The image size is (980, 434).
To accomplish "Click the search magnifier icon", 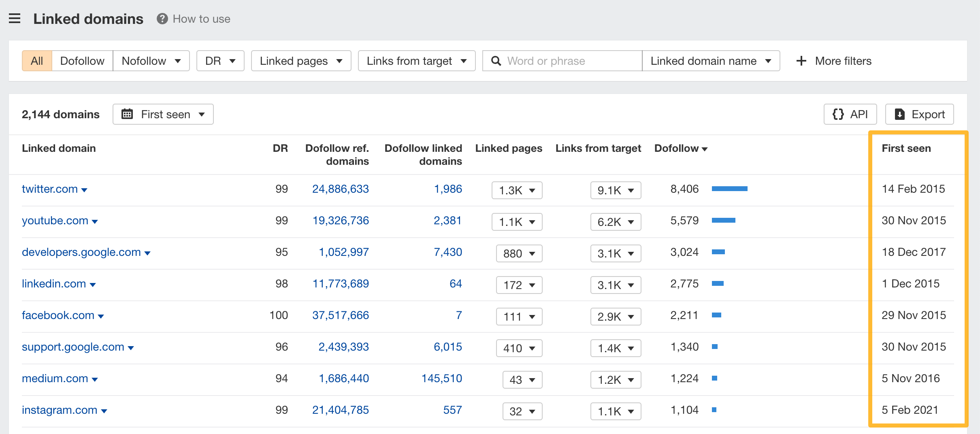I will point(496,61).
